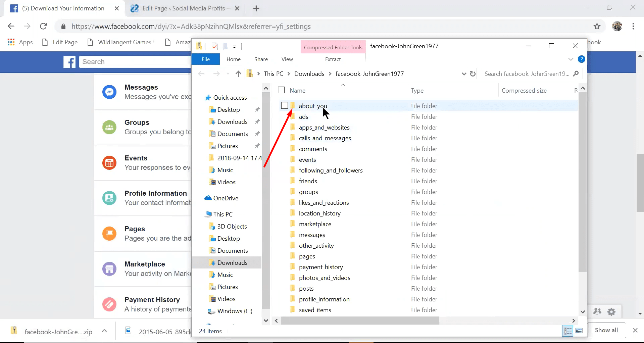This screenshot has height=343, width=644.
Task: Bookmark this page with the star icon
Action: coord(597,26)
